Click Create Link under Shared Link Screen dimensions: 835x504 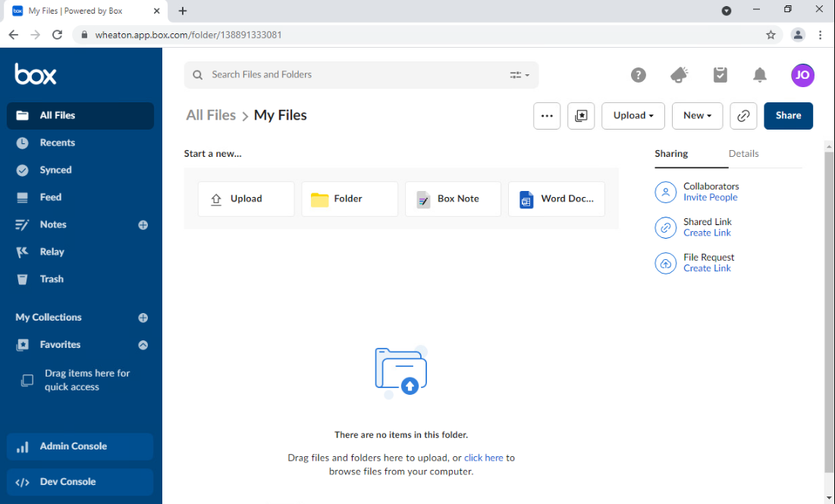click(707, 233)
